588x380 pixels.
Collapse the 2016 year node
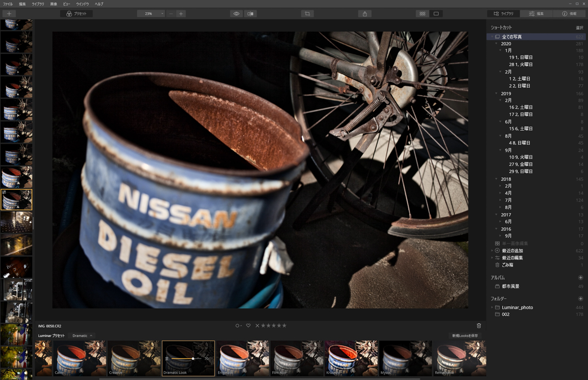click(496, 229)
